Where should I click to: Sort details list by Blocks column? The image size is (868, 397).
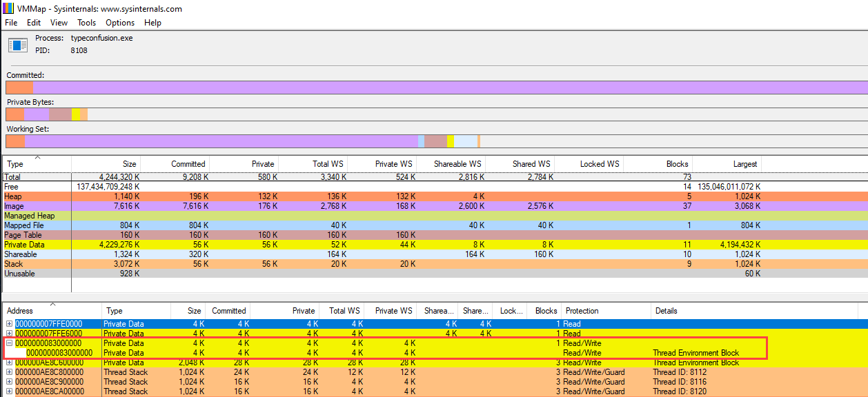click(544, 311)
